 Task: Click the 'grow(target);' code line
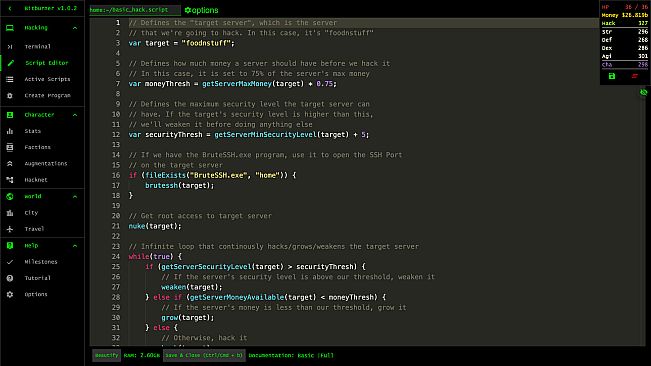(x=188, y=318)
